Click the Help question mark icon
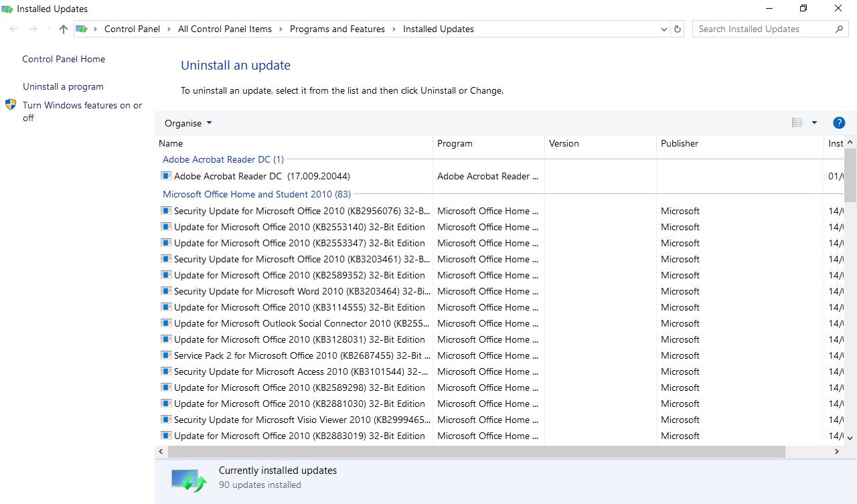857x504 pixels. pos(838,123)
